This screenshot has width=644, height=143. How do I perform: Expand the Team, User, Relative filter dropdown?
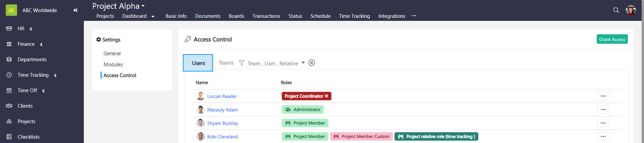pyautogui.click(x=303, y=63)
